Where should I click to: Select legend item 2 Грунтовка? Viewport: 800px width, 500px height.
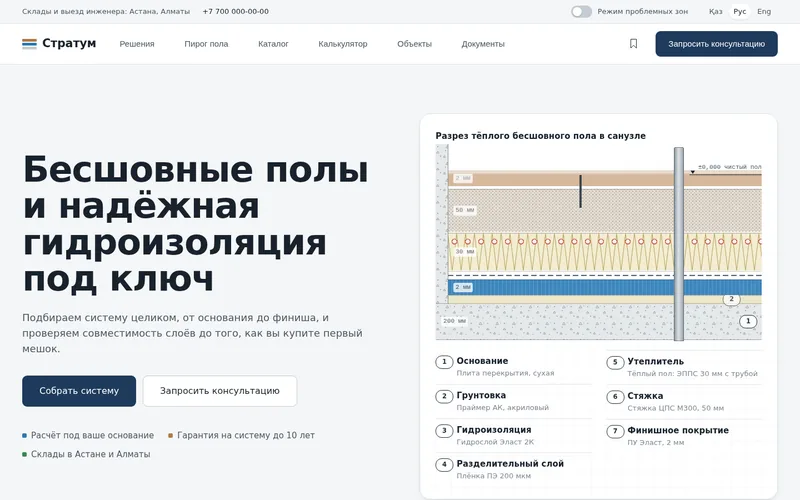[513, 401]
